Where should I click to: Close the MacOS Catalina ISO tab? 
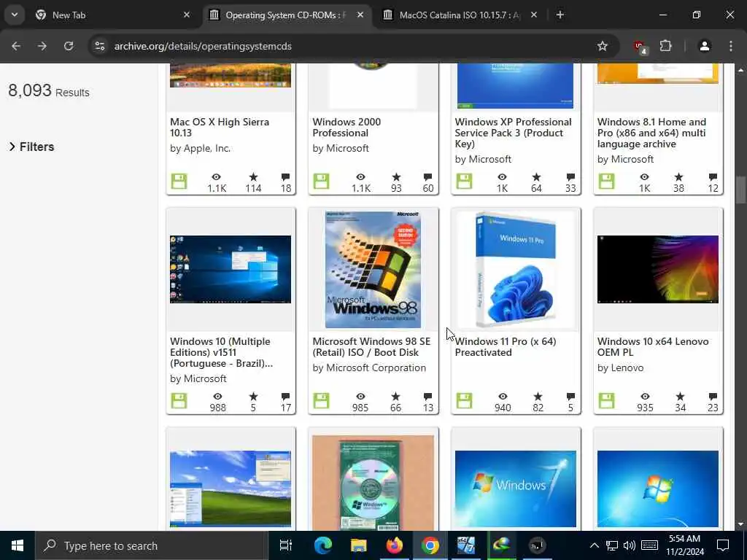click(x=534, y=15)
